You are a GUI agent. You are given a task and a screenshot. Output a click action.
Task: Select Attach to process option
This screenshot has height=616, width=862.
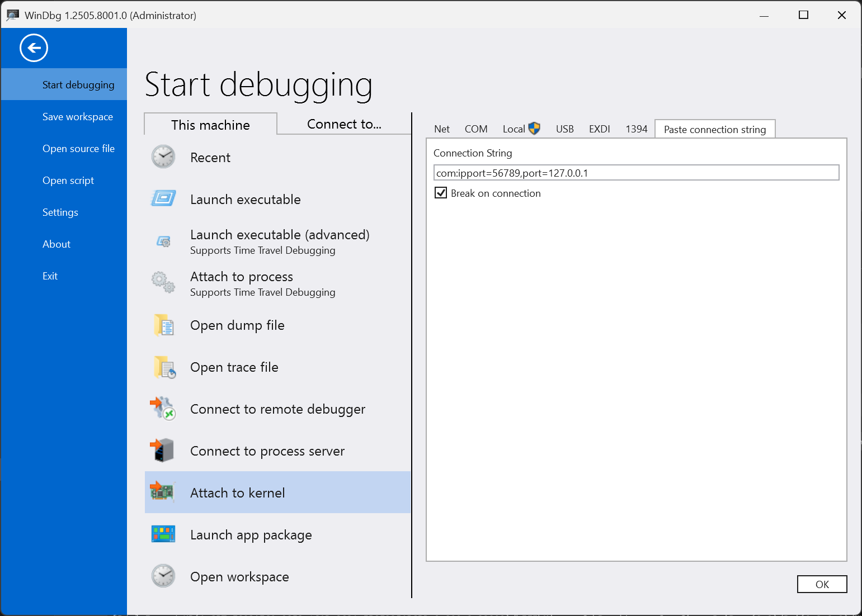coord(277,283)
